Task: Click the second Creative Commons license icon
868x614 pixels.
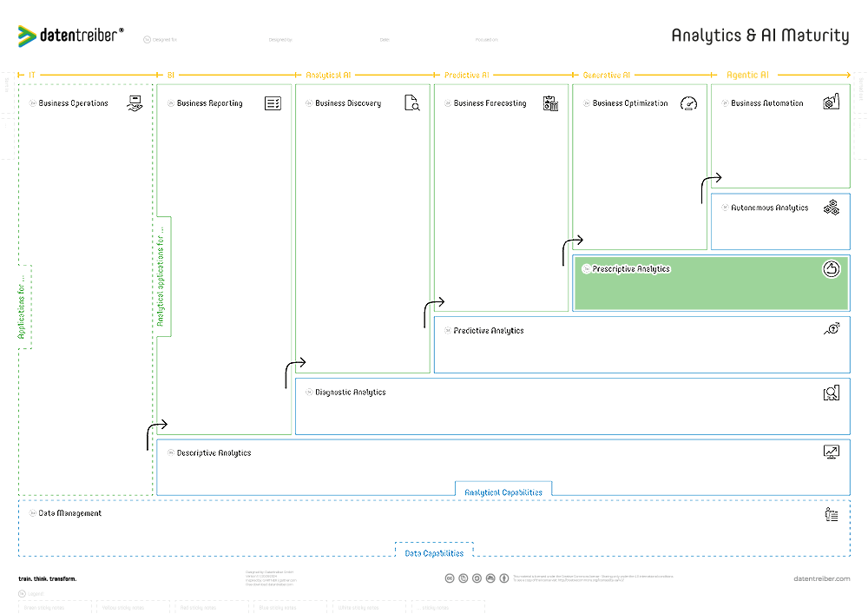Action: [464, 578]
